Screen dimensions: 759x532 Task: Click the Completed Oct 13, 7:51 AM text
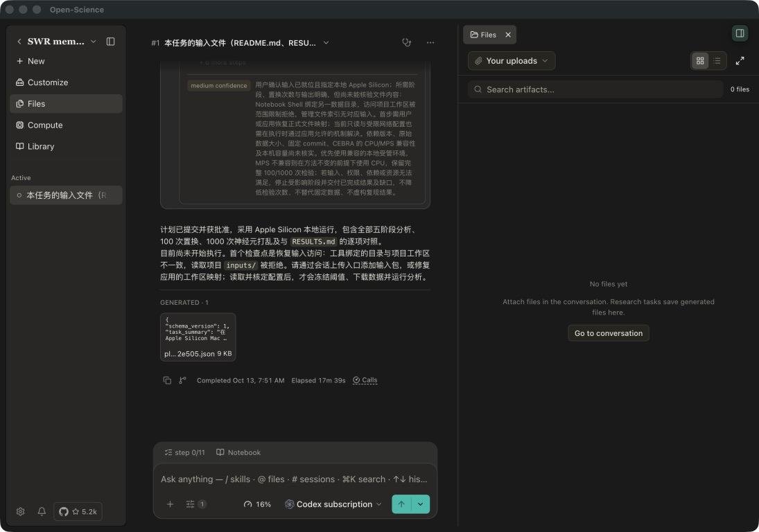pos(241,380)
